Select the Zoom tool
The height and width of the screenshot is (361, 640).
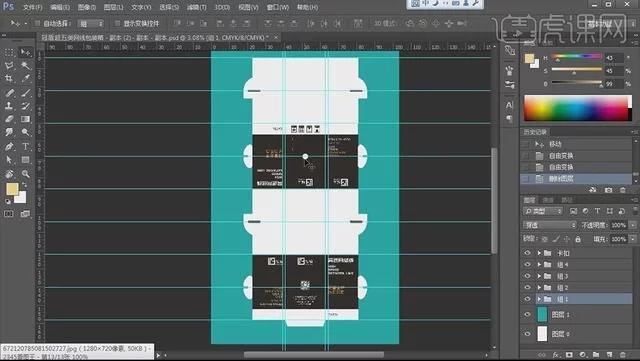tap(25, 174)
